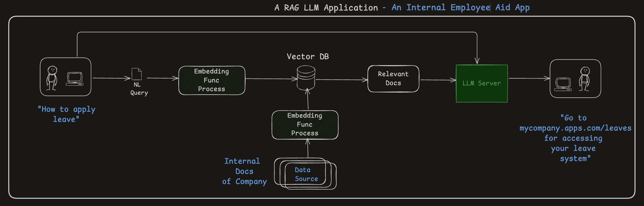This screenshot has height=206, width=644.
Task: Select the stick figure receiving the LLM answer
Action: [584, 79]
